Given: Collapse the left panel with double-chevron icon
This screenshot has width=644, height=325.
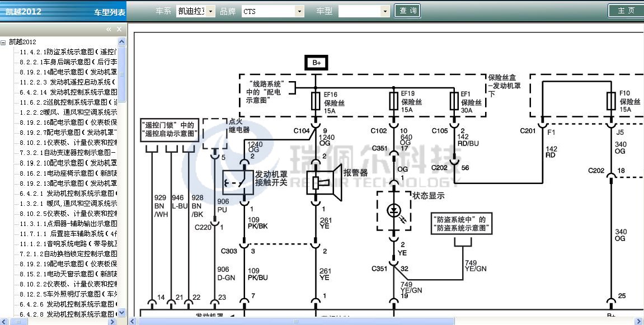Looking at the screenshot, I should click(x=109, y=29).
